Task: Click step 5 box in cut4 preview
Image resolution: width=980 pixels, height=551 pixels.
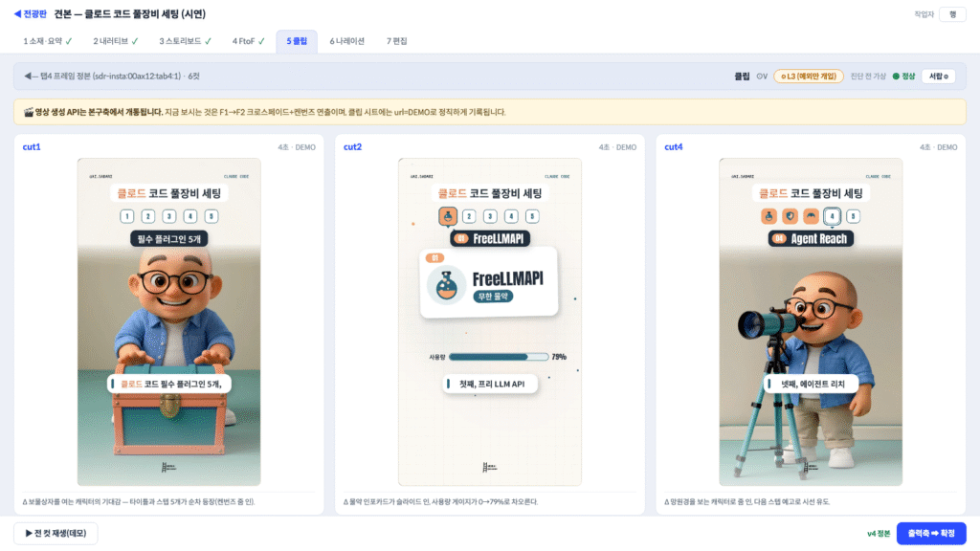Action: (x=853, y=216)
